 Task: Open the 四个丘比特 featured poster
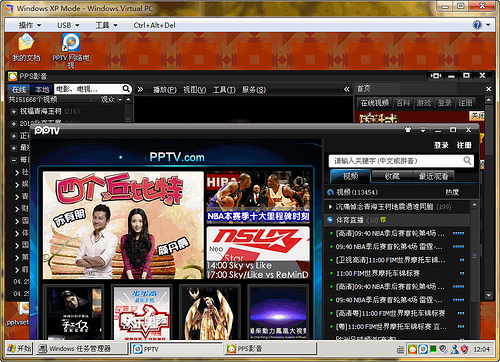[x=123, y=225]
